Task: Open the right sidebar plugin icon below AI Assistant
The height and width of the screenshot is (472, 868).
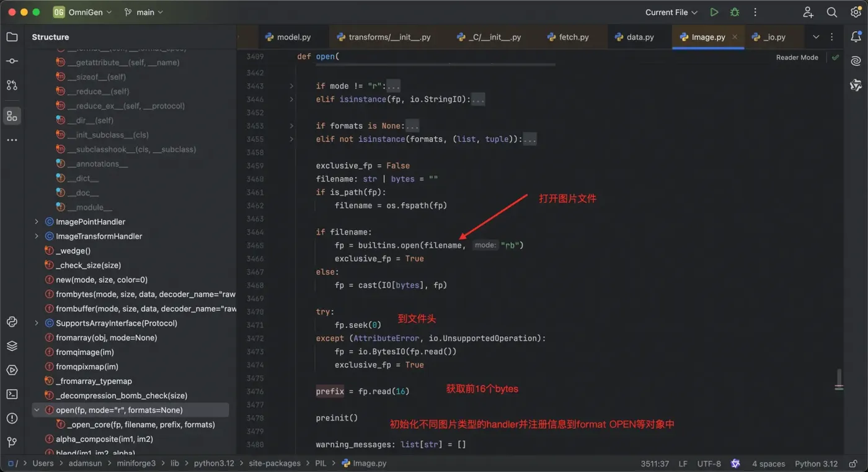Action: click(856, 85)
